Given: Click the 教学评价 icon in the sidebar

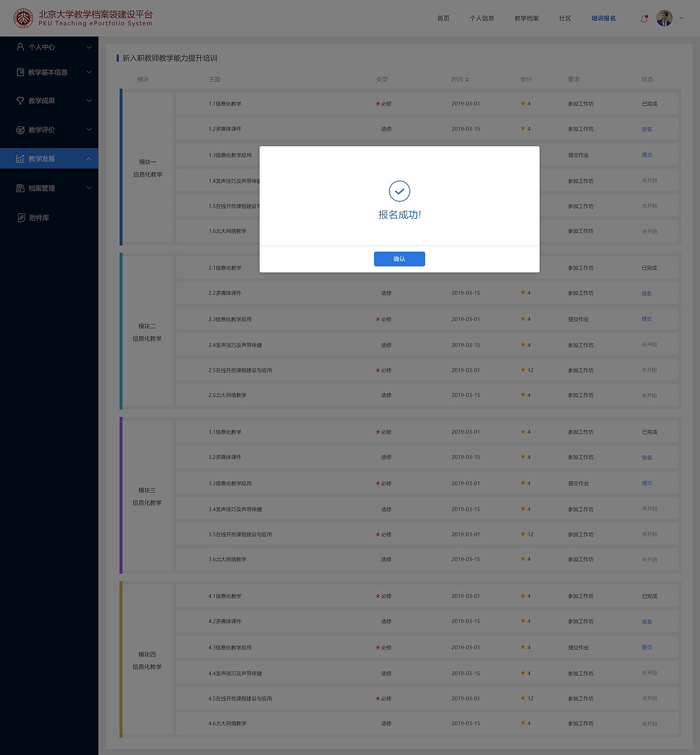Looking at the screenshot, I should (20, 130).
